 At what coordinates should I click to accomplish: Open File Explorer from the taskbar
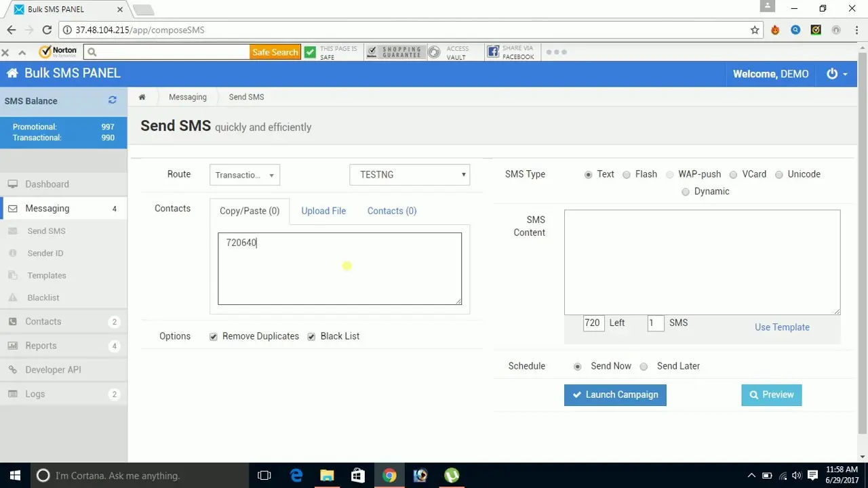coord(327,476)
